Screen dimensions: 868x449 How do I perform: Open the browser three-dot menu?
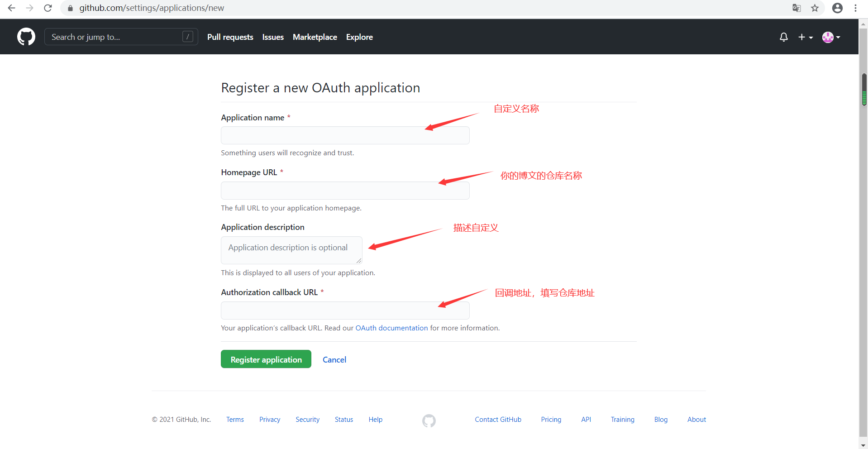[x=855, y=8]
